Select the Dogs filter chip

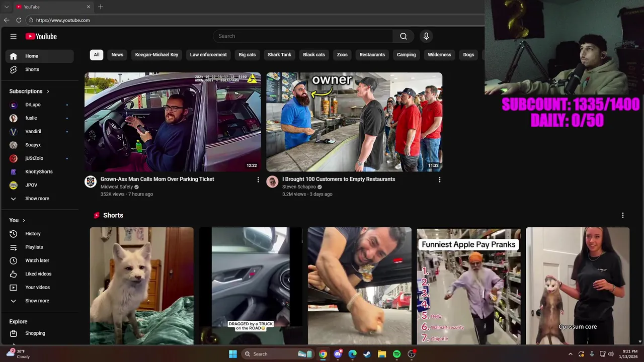click(x=468, y=55)
